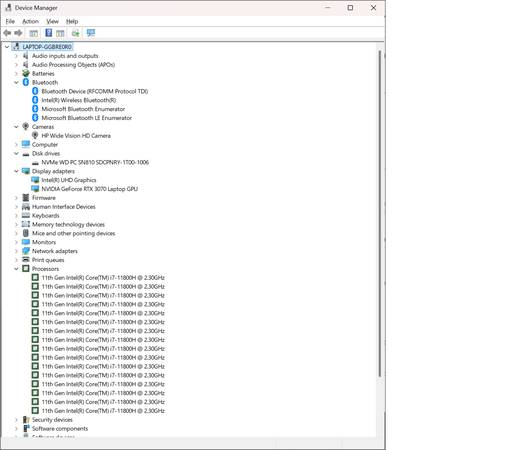The width and height of the screenshot is (505, 450).
Task: Click the Display adapters category icon
Action: [26, 171]
